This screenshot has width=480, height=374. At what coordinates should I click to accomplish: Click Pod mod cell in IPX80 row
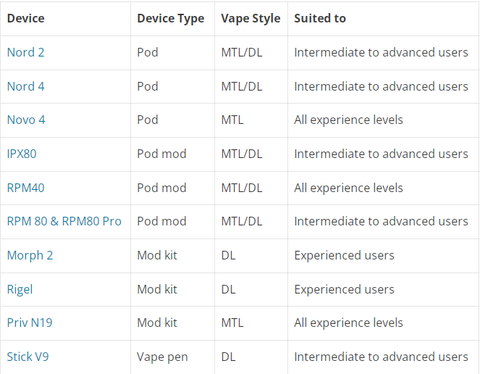(x=162, y=154)
